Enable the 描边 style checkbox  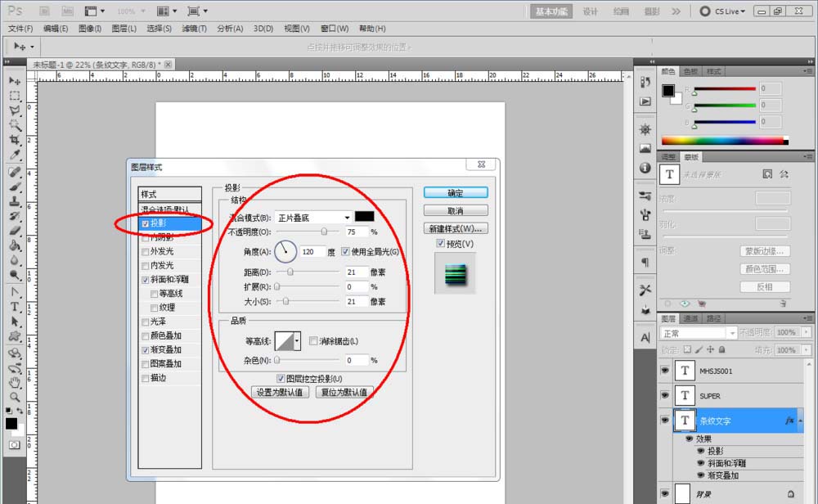[x=146, y=378]
